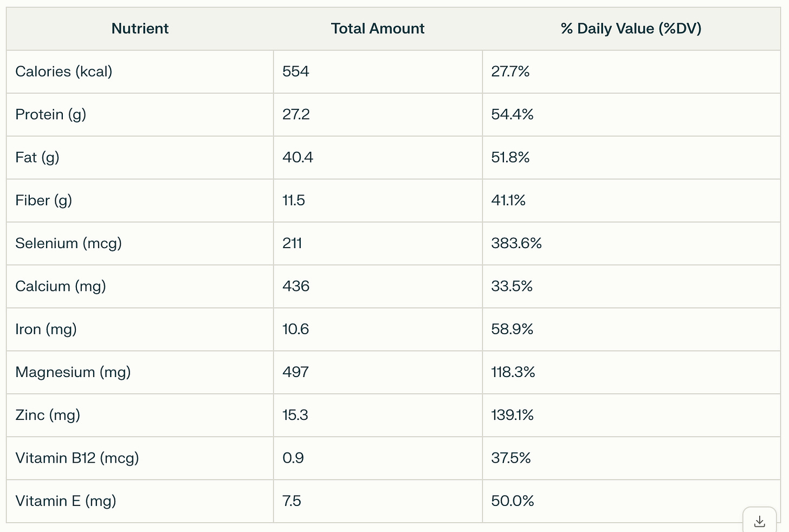Screen dimensions: 789x532
Task: Click the Total Amount column header
Action: [x=378, y=29]
